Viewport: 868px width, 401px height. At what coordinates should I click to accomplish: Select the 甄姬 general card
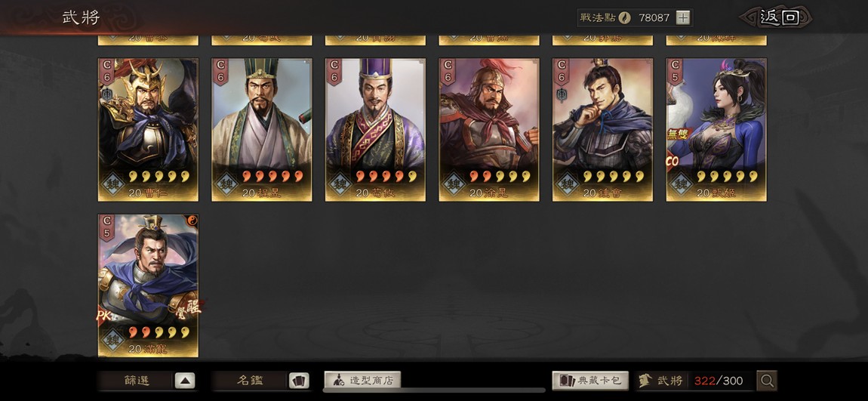716,130
